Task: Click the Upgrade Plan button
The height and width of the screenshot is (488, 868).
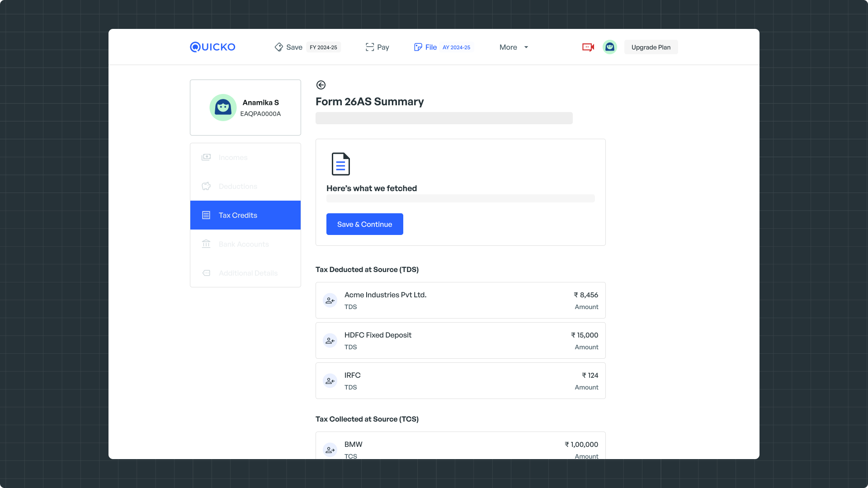Action: (x=651, y=47)
